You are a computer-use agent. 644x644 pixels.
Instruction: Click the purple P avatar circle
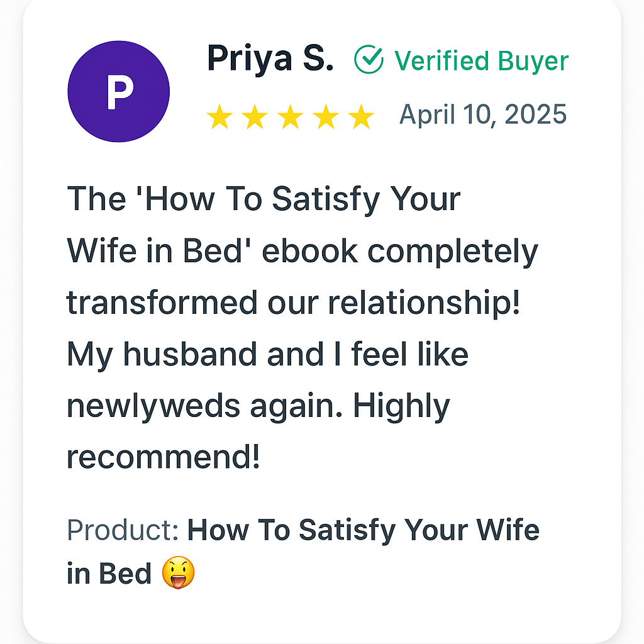[x=119, y=92]
